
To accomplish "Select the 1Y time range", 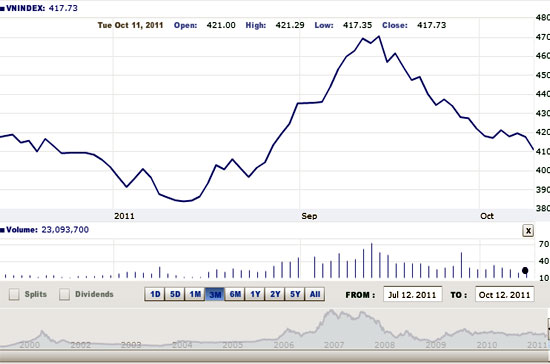I will pos(255,294).
